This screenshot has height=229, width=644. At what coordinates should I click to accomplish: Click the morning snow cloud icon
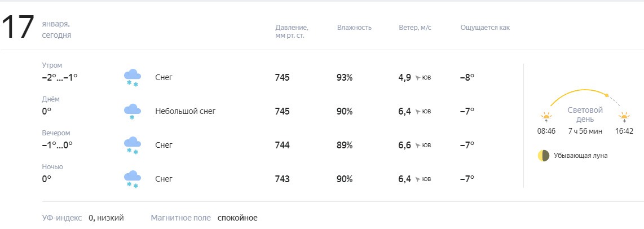pos(133,78)
